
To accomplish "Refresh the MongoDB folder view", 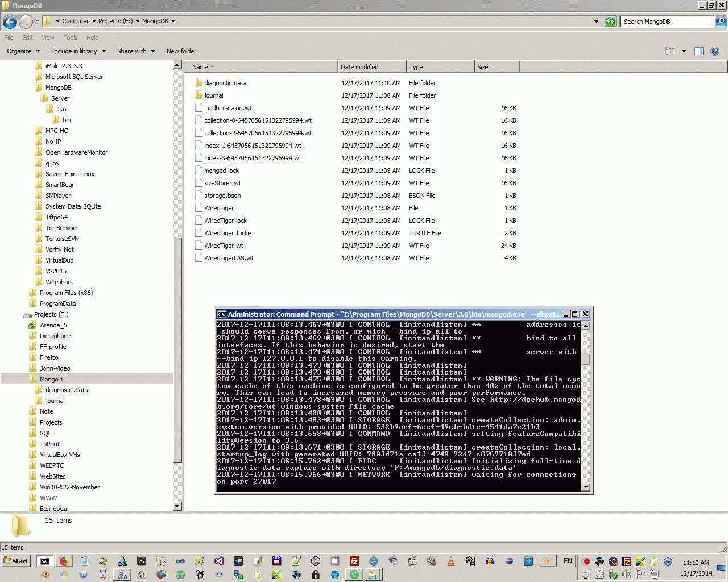I will coord(610,22).
